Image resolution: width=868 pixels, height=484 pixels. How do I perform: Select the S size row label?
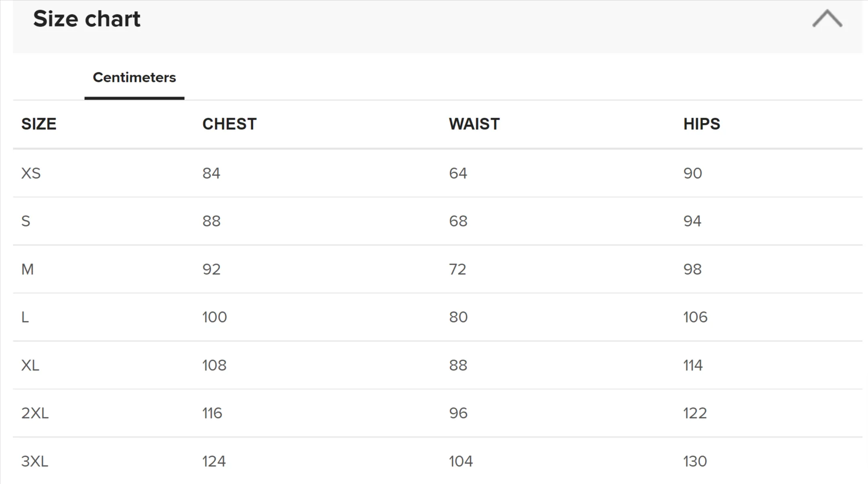click(26, 221)
